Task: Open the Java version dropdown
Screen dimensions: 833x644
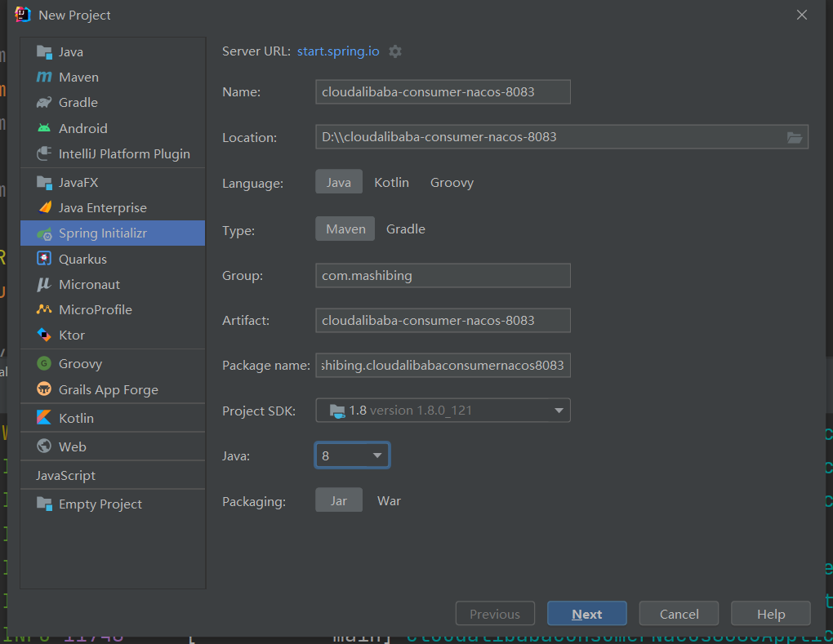Action: (x=353, y=455)
